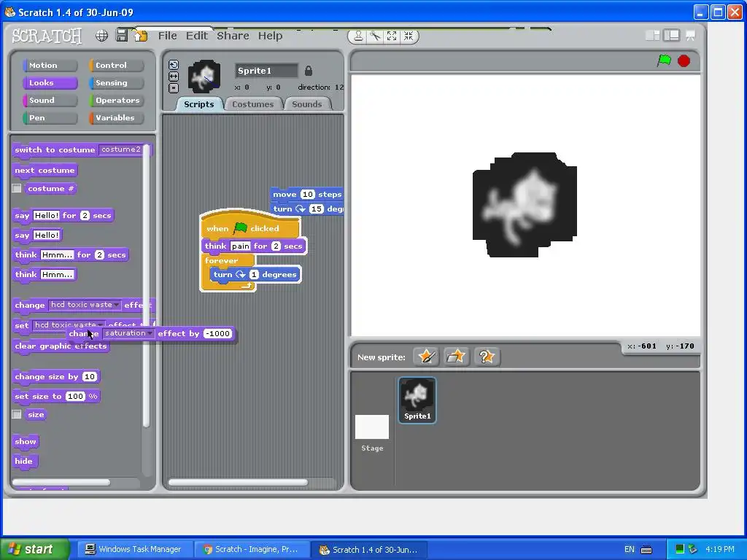Open the costume2 dropdown in switch to costume block
The image size is (747, 560).
pyautogui.click(x=123, y=149)
